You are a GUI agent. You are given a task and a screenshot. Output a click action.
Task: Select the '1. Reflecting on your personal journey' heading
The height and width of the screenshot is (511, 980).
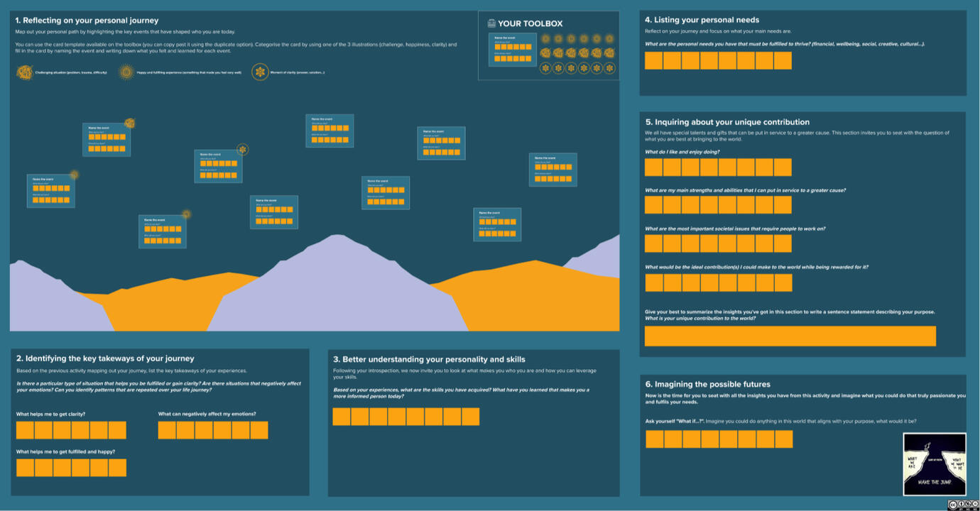click(87, 21)
